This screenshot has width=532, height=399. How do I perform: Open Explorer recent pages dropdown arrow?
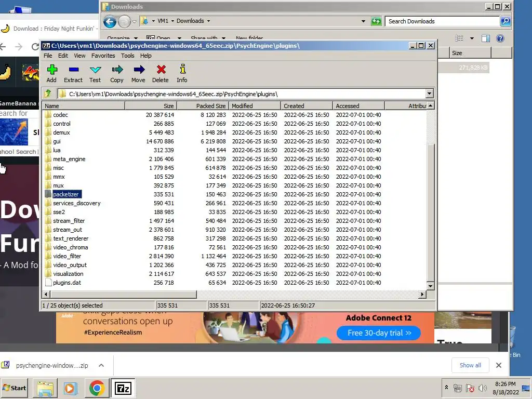tap(135, 22)
